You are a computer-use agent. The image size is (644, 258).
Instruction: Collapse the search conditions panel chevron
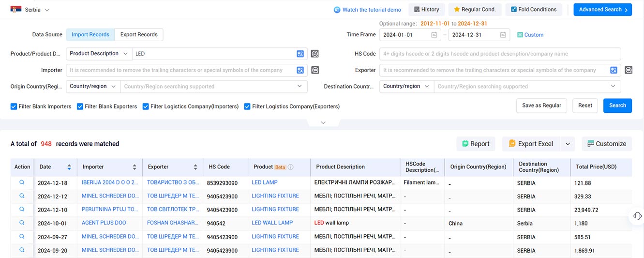pos(323,122)
